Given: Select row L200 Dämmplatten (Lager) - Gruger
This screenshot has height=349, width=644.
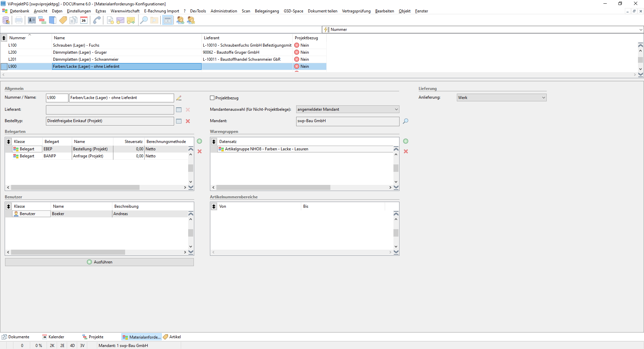Looking at the screenshot, I should coord(163,52).
